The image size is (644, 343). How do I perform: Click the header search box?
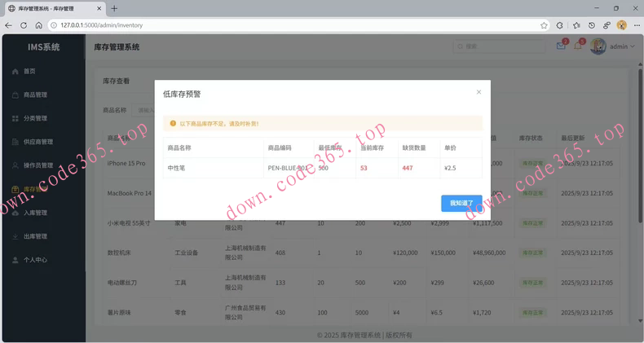coord(499,46)
